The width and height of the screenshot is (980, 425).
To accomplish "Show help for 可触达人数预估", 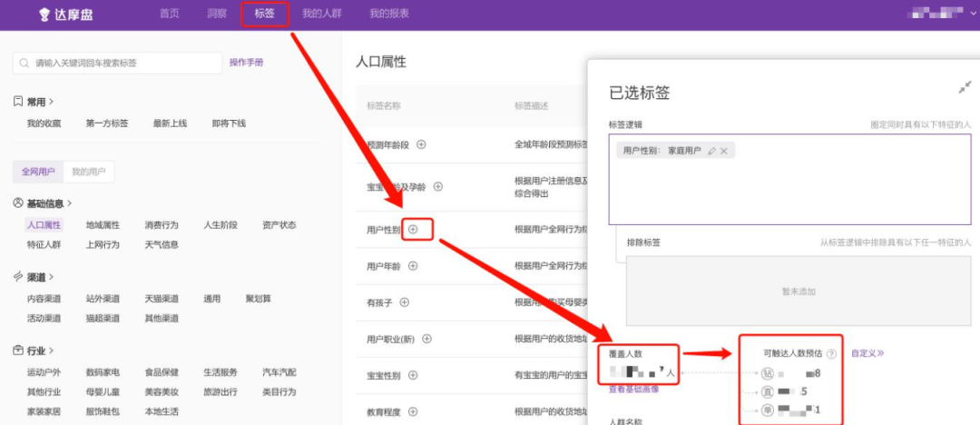I will [831, 353].
